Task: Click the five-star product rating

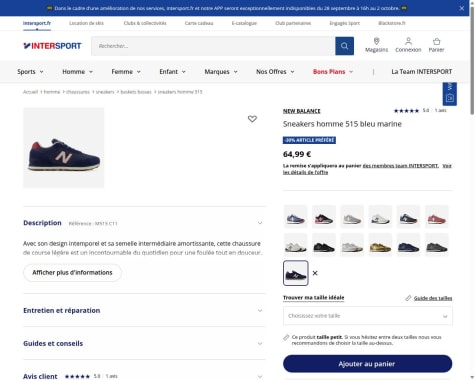Action: pos(406,111)
